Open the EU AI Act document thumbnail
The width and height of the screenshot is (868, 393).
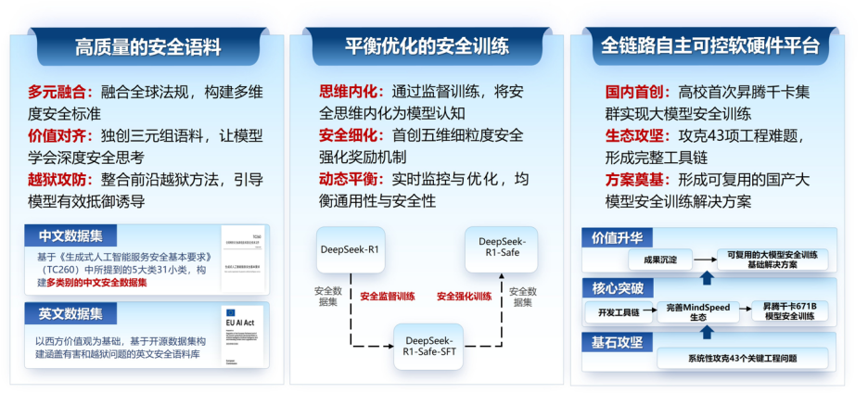tap(242, 336)
